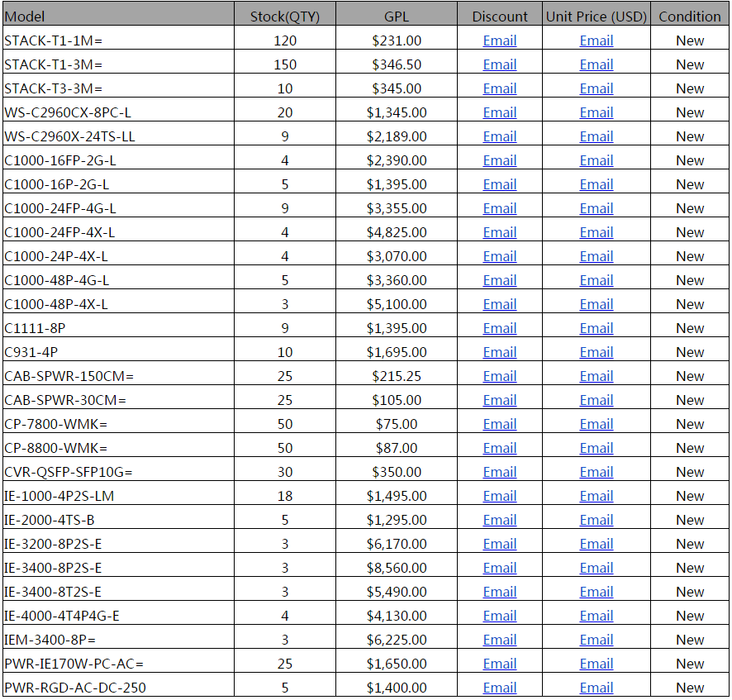Click the CAB-SPWR-150CM= model cell
Image resolution: width=732 pixels, height=700 pixels.
coord(118,373)
